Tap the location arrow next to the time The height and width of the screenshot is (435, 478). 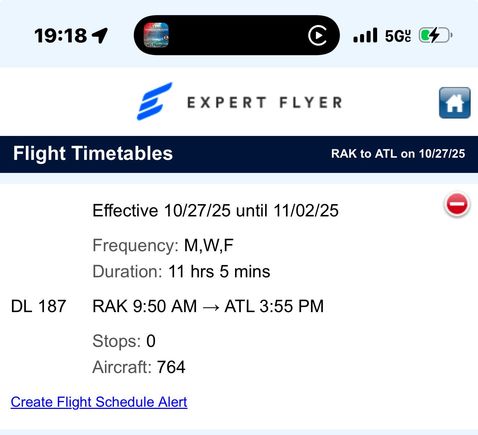tap(100, 35)
